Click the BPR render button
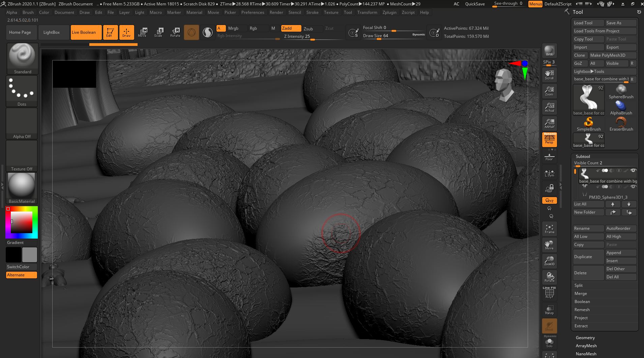The height and width of the screenshot is (358, 644). point(549,50)
